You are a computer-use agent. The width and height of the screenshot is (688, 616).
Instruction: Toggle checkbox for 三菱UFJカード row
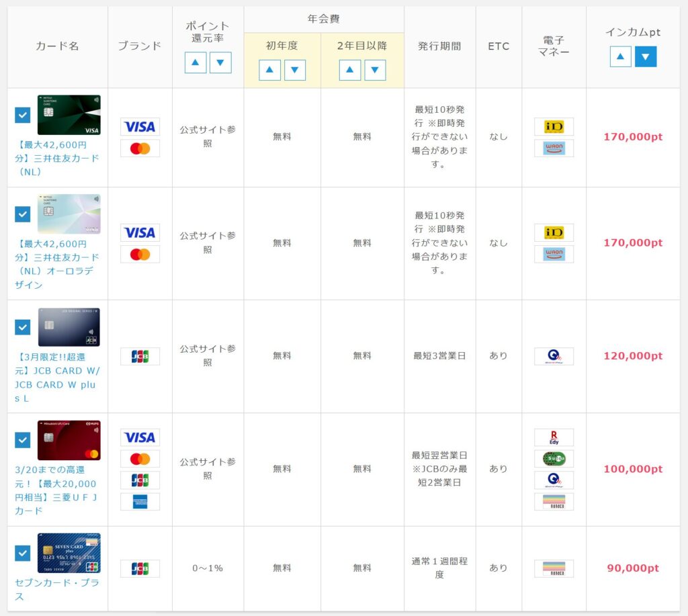pyautogui.click(x=23, y=440)
